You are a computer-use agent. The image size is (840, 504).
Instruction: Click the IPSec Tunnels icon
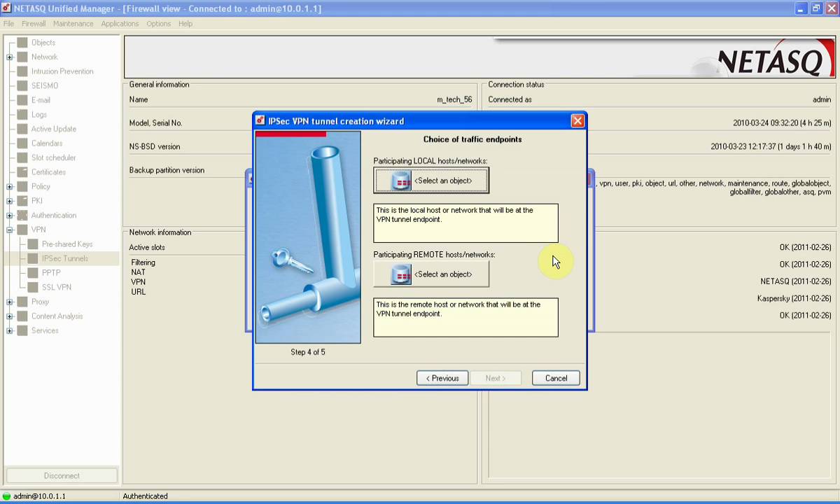coord(33,259)
